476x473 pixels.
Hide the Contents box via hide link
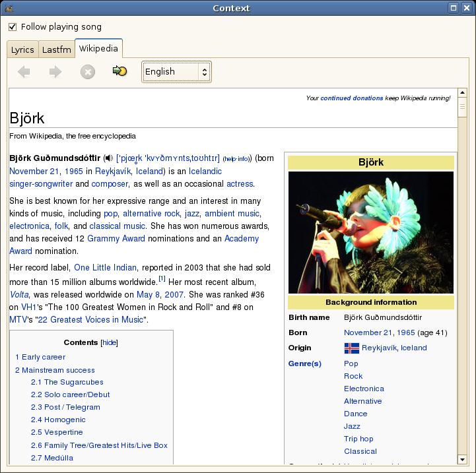click(110, 342)
